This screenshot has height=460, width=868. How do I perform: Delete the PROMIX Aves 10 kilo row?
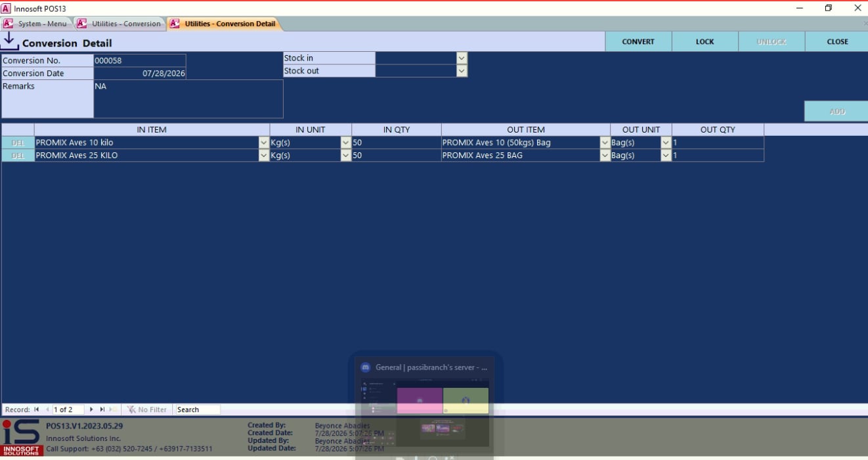click(18, 142)
